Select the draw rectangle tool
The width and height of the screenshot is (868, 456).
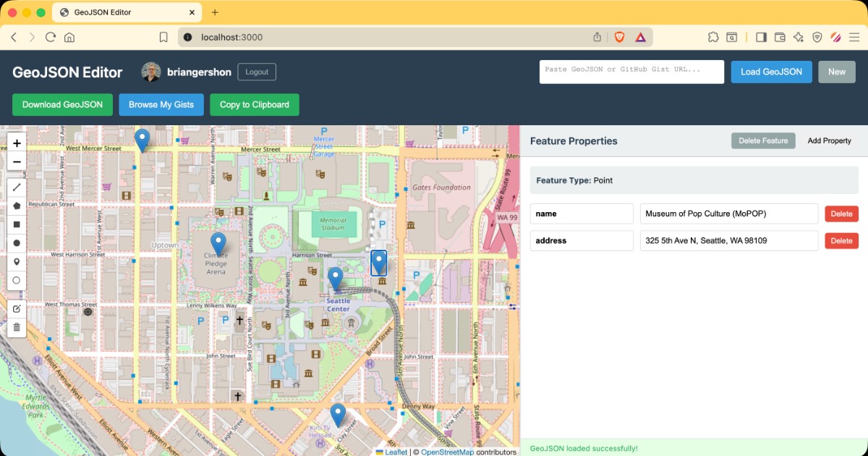17,224
